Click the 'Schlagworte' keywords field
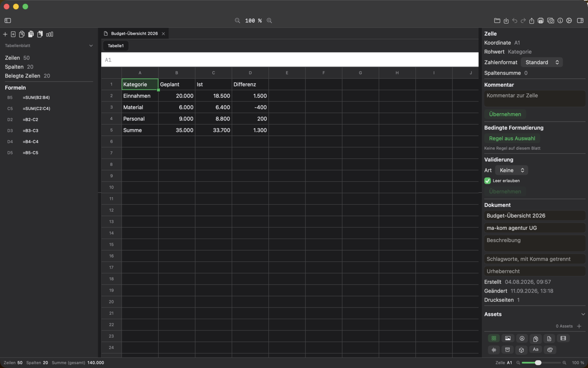Viewport: 588px width, 368px height. coord(535,259)
